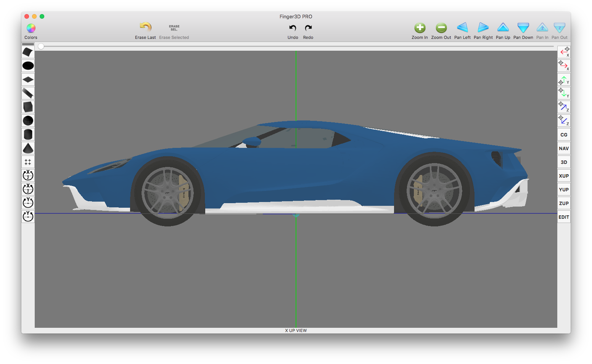Select the cube shape tool

28,107
